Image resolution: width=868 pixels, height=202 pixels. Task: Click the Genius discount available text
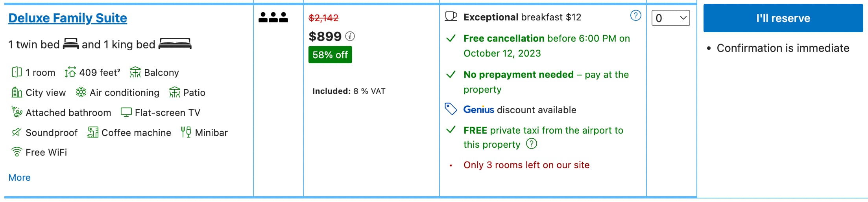[519, 110]
